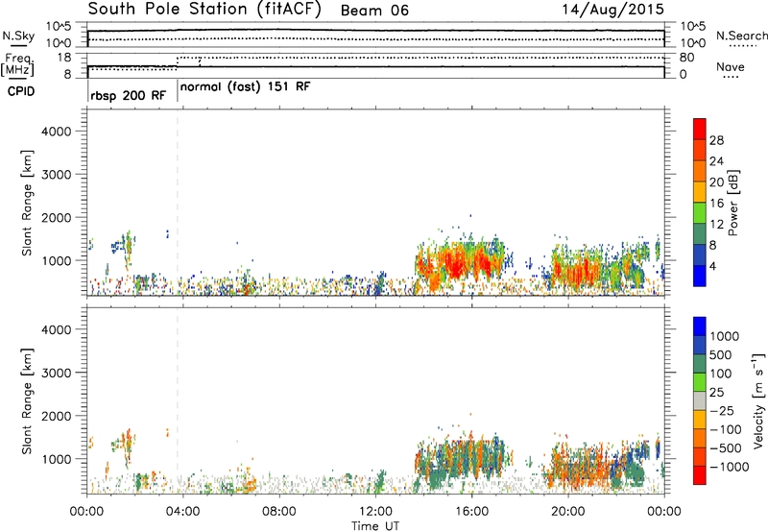Click the 'Time UT' axis title

[375, 526]
